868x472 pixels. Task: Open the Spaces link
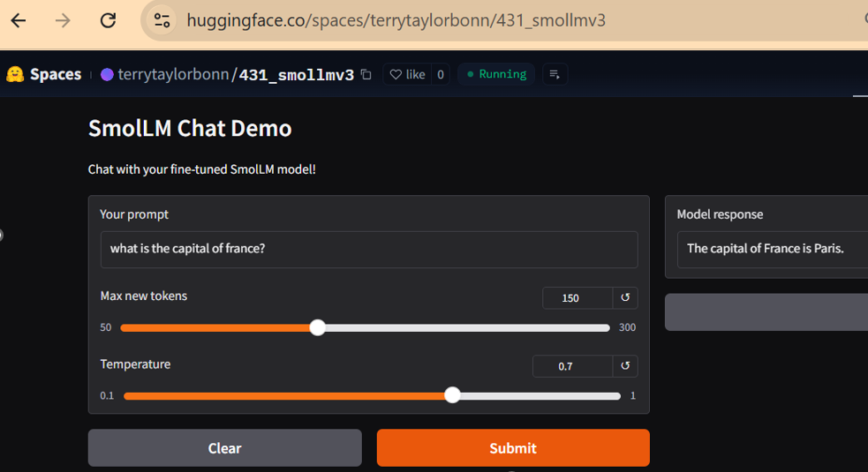[x=56, y=74]
